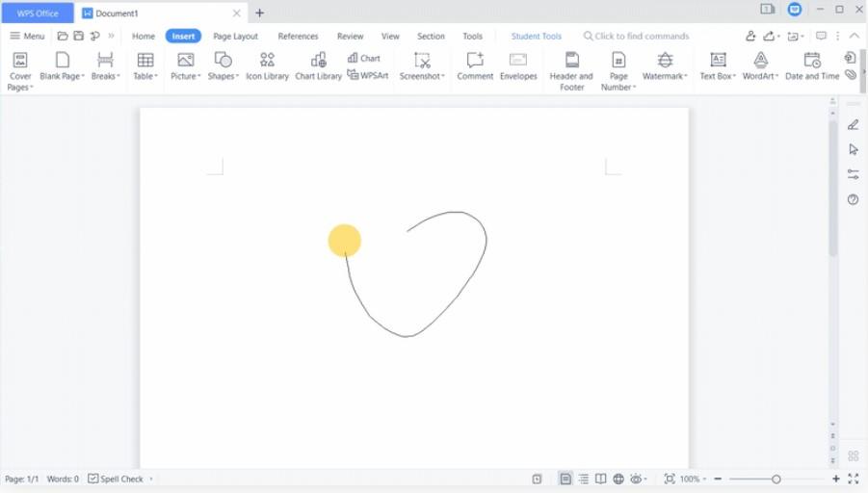Click the zoom slider handle
868x493 pixels.
(776, 480)
